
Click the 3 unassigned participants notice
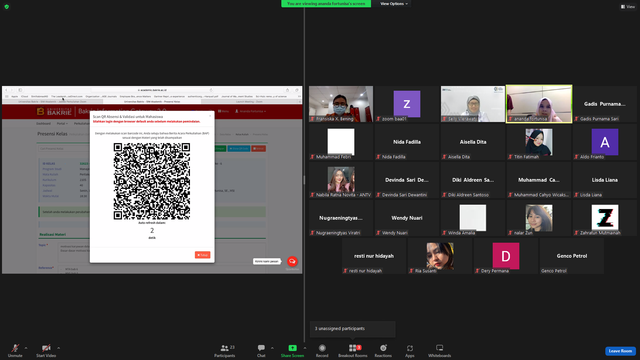352,329
